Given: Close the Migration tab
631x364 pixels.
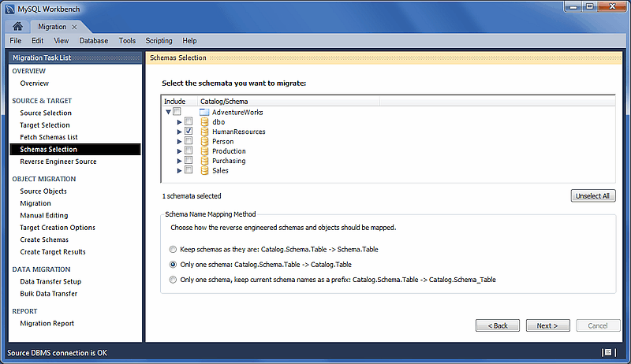Looking at the screenshot, I should 74,27.
